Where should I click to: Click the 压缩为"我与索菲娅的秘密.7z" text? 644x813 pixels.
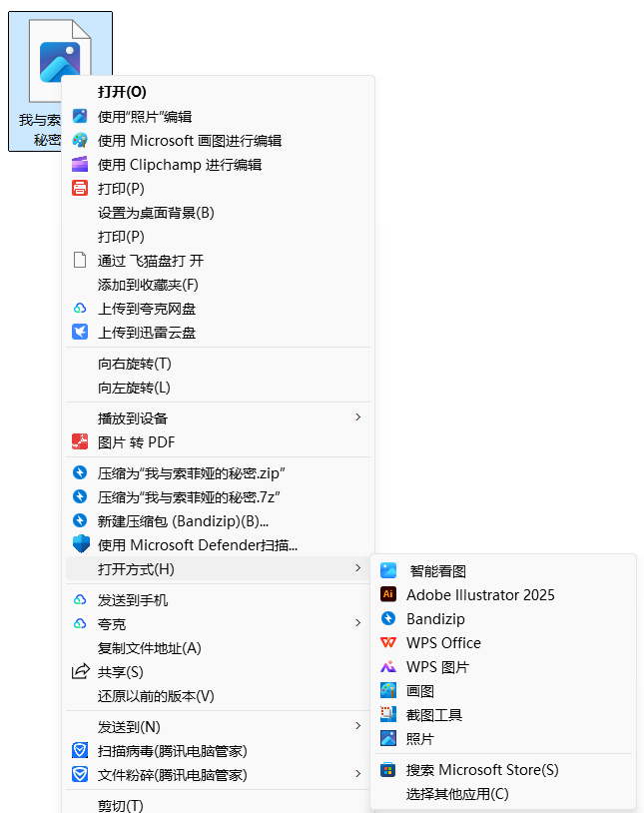click(x=189, y=497)
